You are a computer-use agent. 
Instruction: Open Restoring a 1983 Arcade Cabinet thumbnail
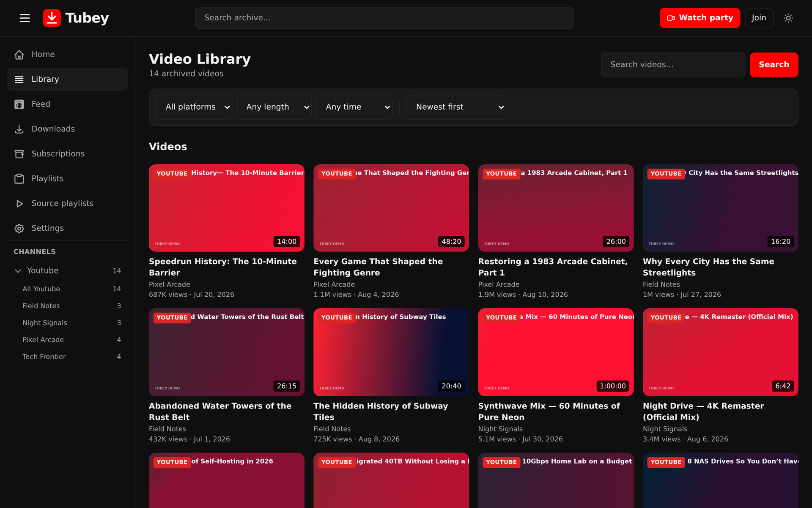(556, 208)
